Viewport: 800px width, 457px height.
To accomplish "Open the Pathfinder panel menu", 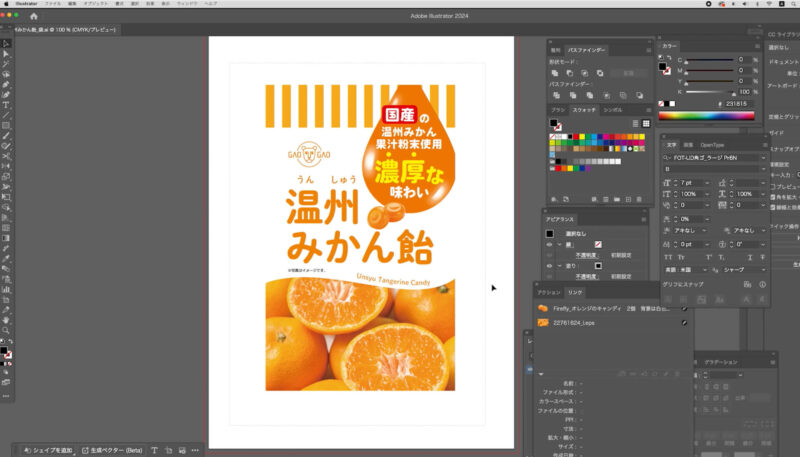I will pyautogui.click(x=648, y=50).
